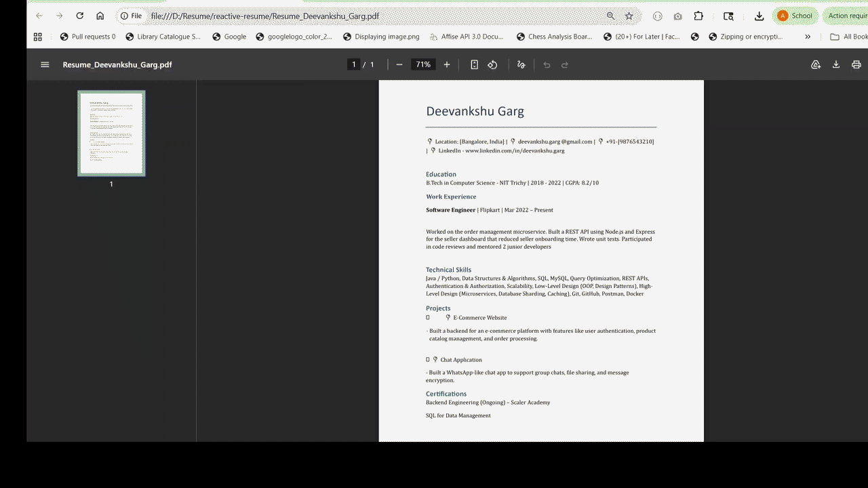Click the SQL for Data Management text
Screen dimensions: 868x488
pos(458,415)
